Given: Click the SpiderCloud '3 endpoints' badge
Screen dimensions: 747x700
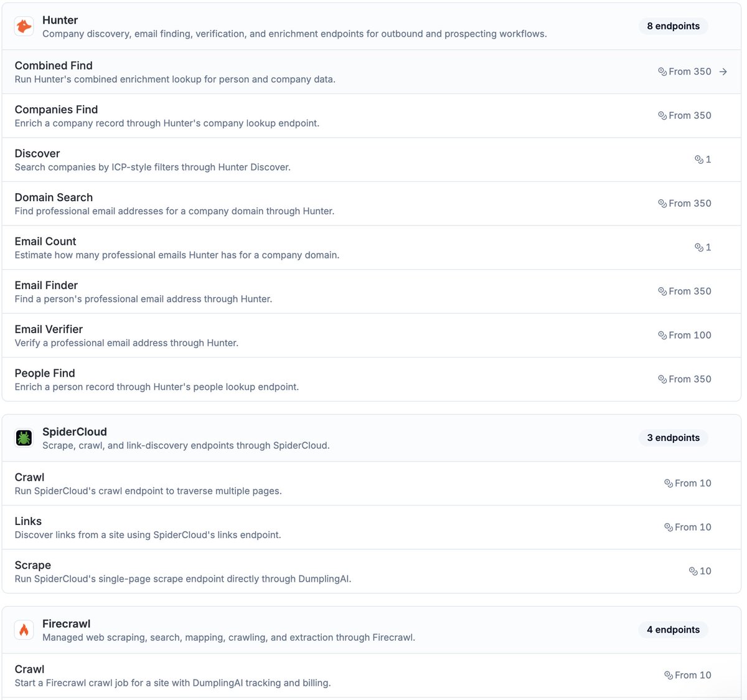Looking at the screenshot, I should (x=673, y=438).
